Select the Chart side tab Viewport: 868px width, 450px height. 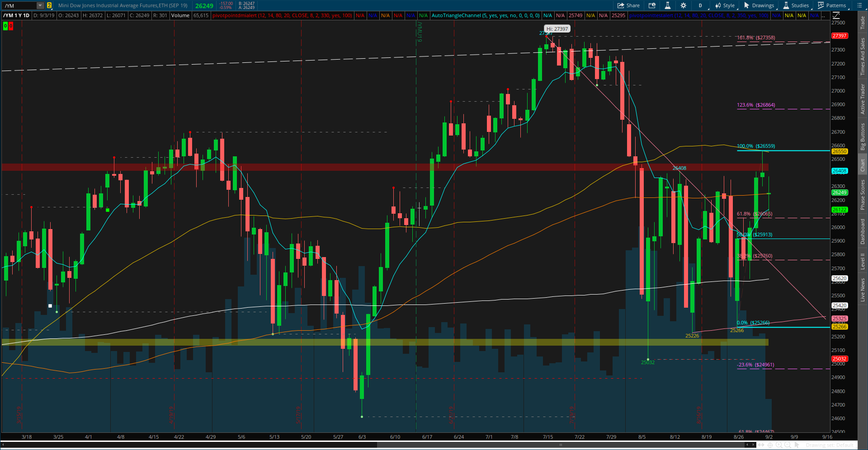[863, 165]
